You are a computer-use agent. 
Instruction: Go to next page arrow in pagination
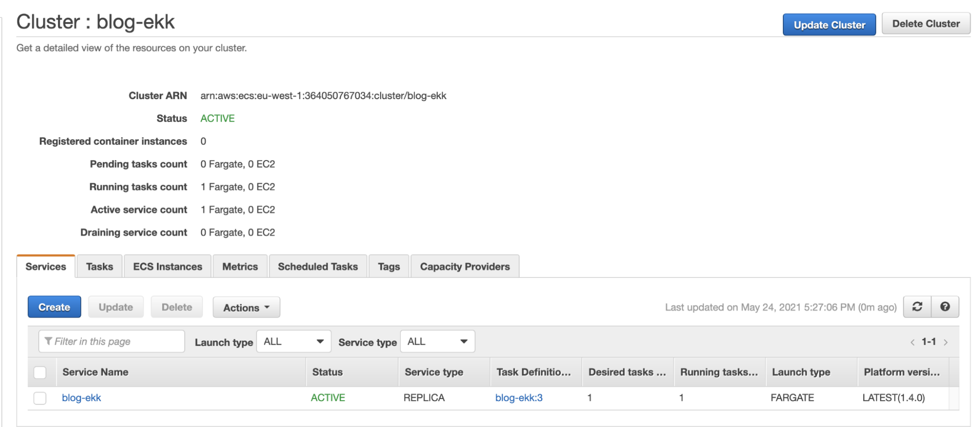946,342
